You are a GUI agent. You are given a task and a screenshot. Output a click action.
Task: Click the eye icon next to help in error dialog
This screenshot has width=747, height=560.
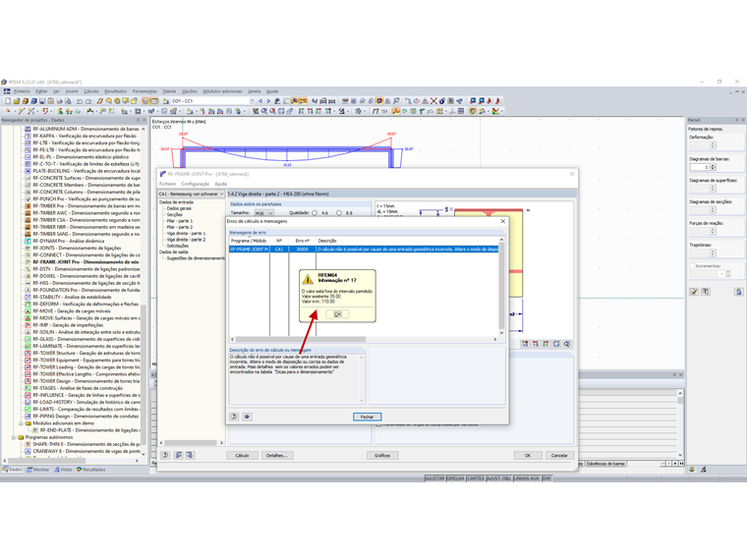(247, 417)
